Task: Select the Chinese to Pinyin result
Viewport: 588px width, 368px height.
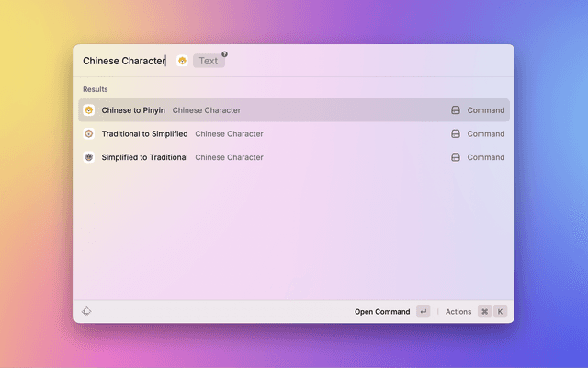Action: tap(133, 110)
